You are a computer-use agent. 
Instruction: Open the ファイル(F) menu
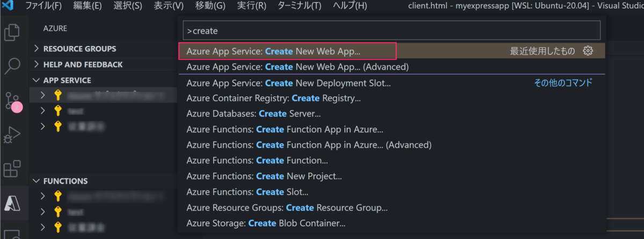click(43, 6)
